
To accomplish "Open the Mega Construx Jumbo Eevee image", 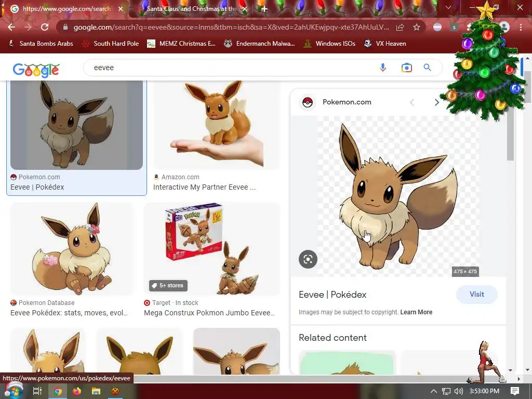I will pos(212,249).
